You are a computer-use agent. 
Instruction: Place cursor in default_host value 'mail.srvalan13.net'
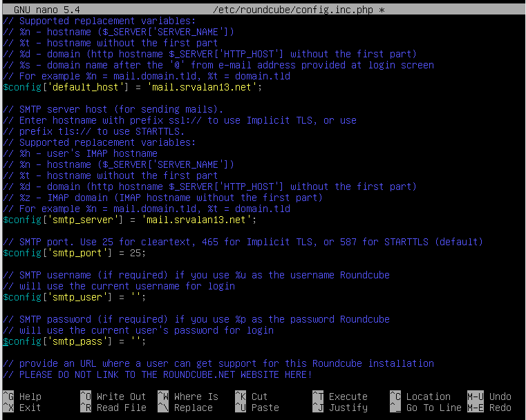pyautogui.click(x=202, y=87)
